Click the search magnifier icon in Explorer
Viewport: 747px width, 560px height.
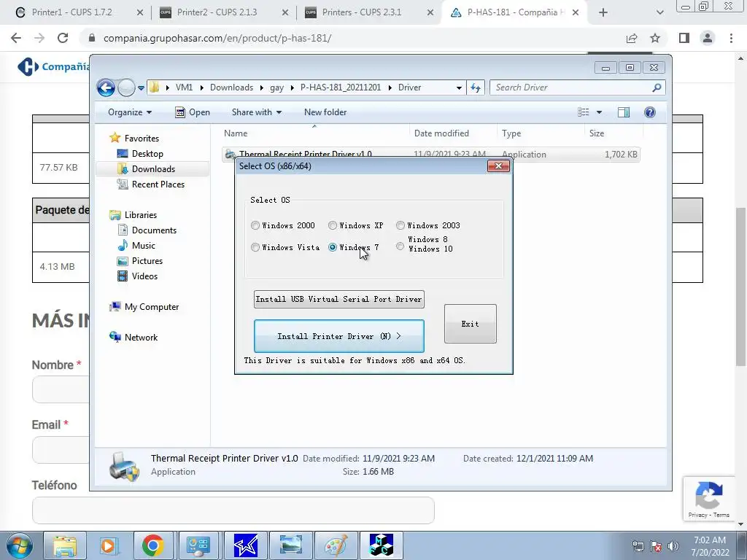[x=657, y=87]
